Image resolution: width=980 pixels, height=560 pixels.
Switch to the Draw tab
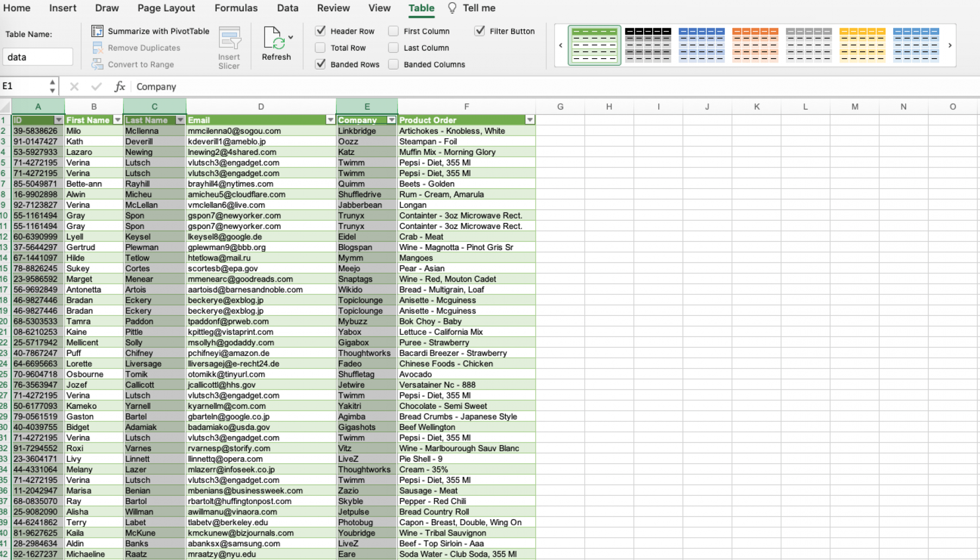pyautogui.click(x=107, y=8)
